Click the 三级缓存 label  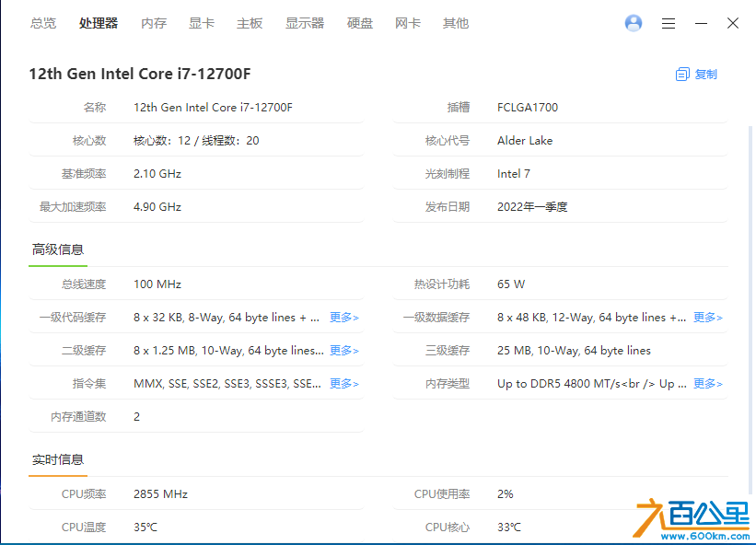click(x=447, y=351)
